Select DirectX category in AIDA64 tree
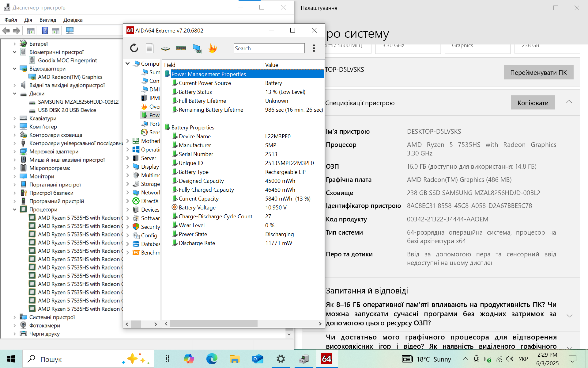The image size is (588, 368). [146, 201]
